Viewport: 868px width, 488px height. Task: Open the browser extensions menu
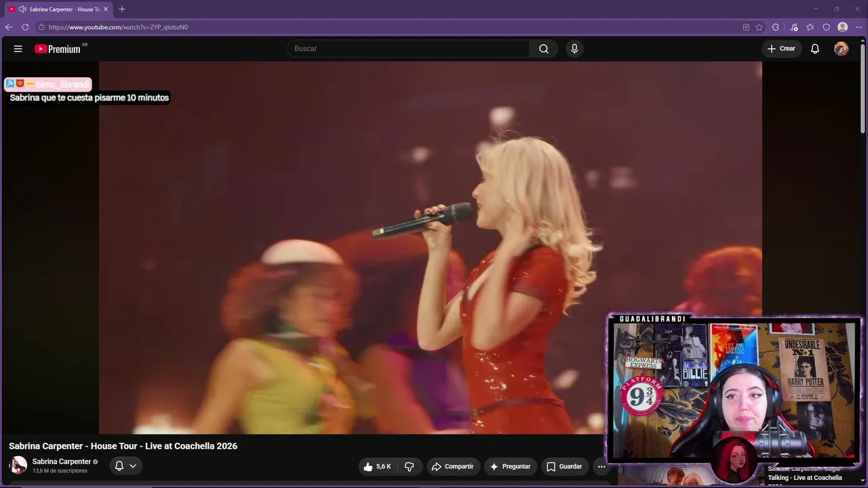pyautogui.click(x=776, y=27)
